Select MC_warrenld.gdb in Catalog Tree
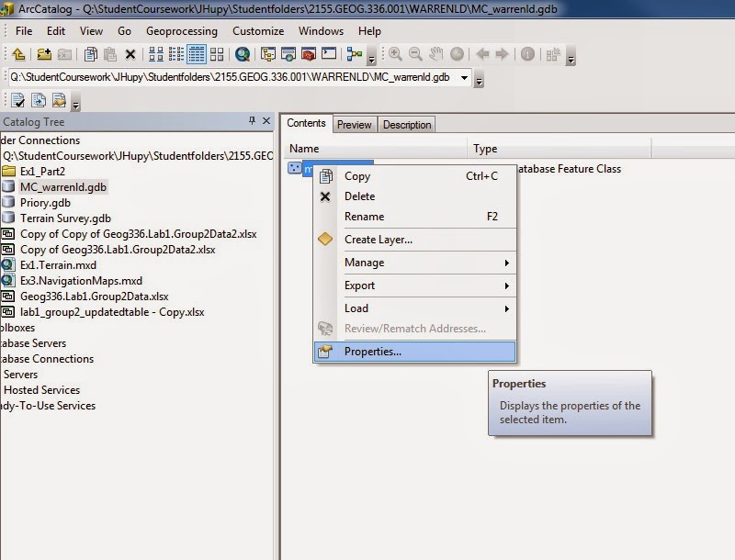This screenshot has width=735, height=560. 63,187
